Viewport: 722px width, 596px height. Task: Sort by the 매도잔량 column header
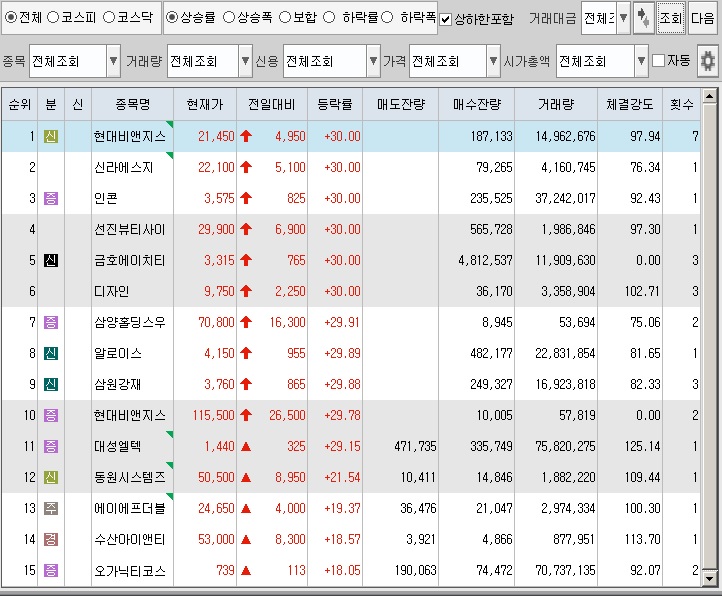click(x=401, y=104)
